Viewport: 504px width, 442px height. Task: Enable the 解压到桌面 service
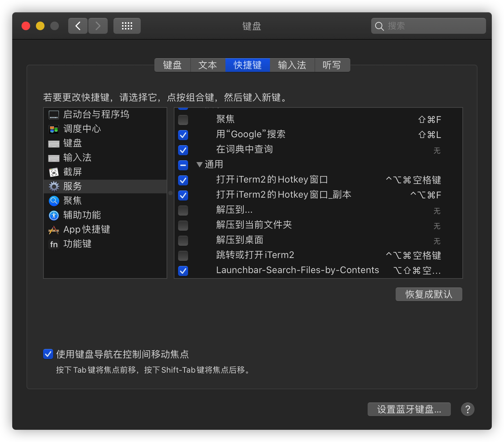[x=183, y=241]
